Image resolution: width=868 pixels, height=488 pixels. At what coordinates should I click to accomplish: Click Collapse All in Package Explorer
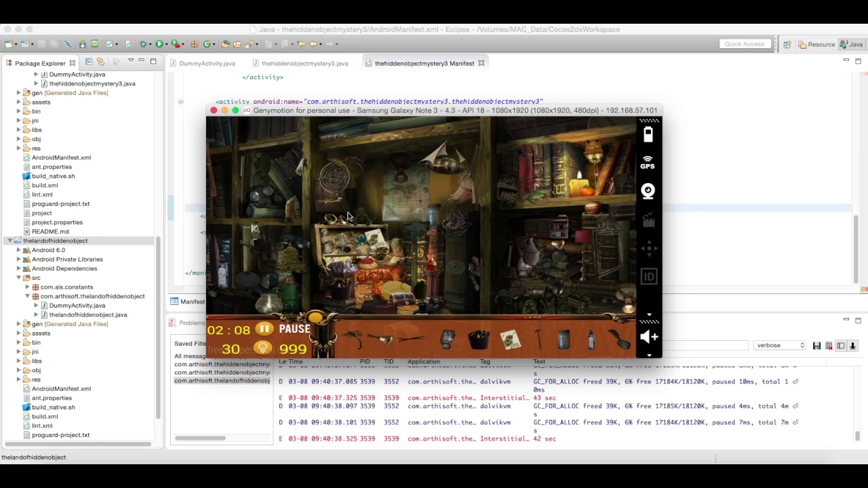pos(89,62)
